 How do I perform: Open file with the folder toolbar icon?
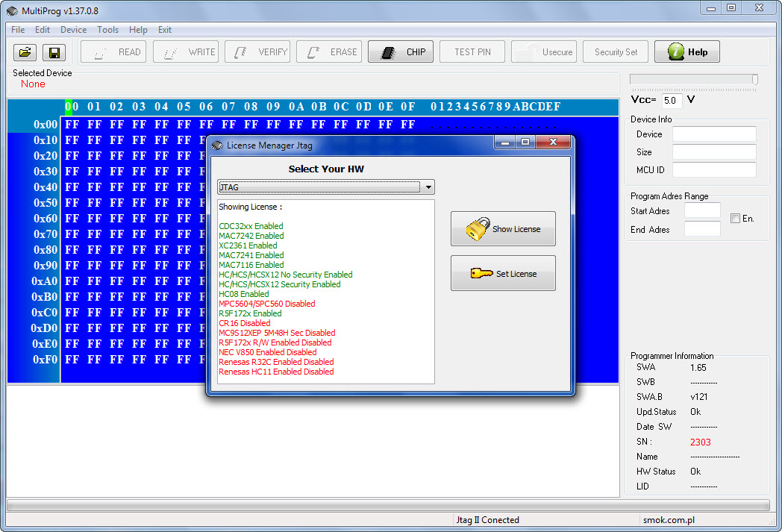25,51
